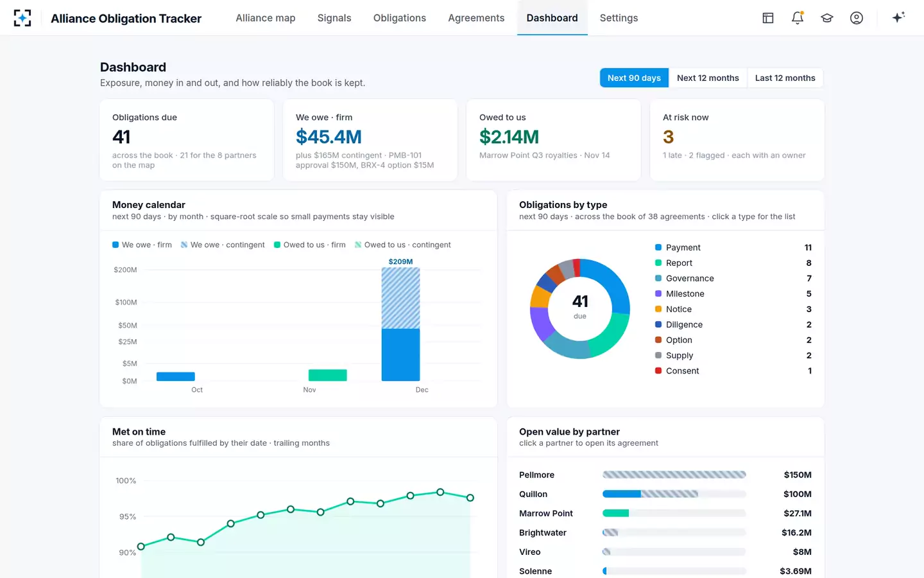The height and width of the screenshot is (578, 924).
Task: Select the Next 12 months range
Action: point(708,78)
